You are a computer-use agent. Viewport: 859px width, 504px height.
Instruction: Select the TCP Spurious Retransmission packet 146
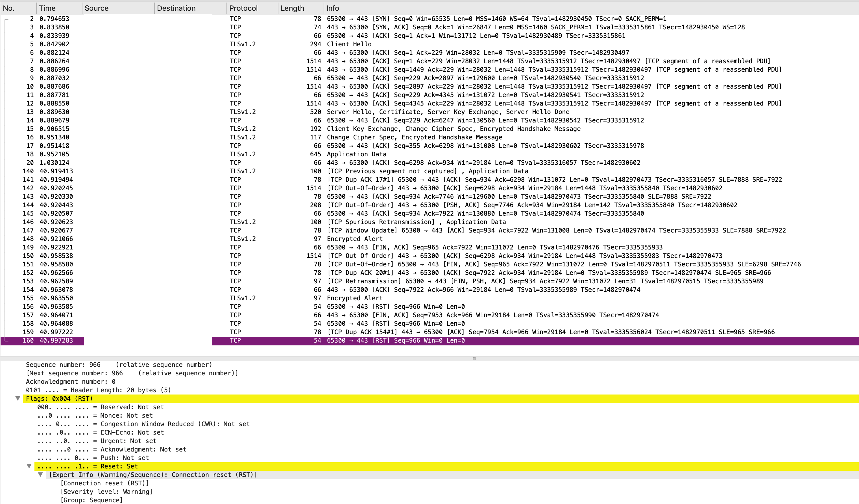tap(409, 222)
